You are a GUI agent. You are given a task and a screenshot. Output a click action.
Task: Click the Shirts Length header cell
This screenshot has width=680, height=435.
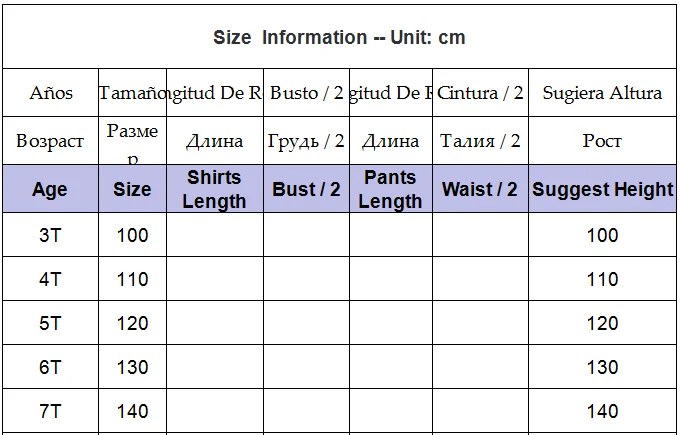tap(215, 189)
